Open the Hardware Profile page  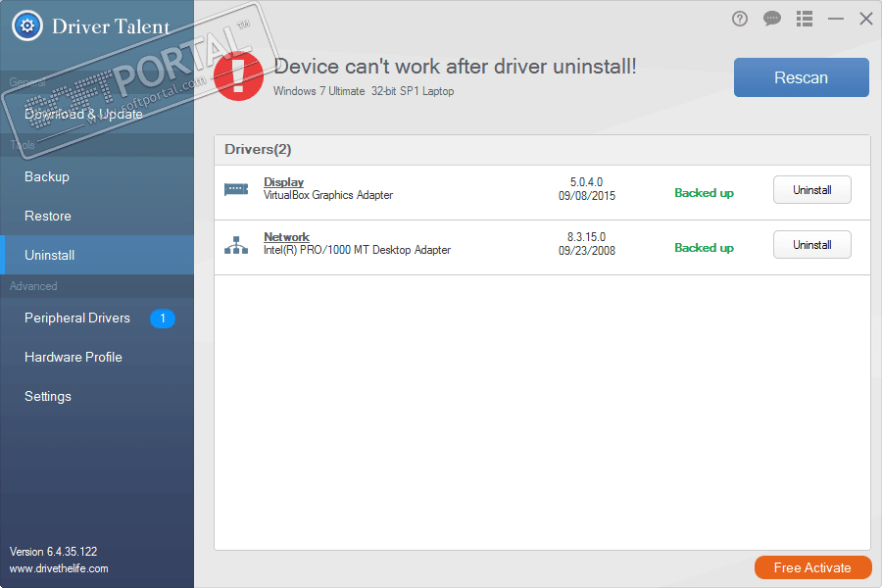coord(97,358)
